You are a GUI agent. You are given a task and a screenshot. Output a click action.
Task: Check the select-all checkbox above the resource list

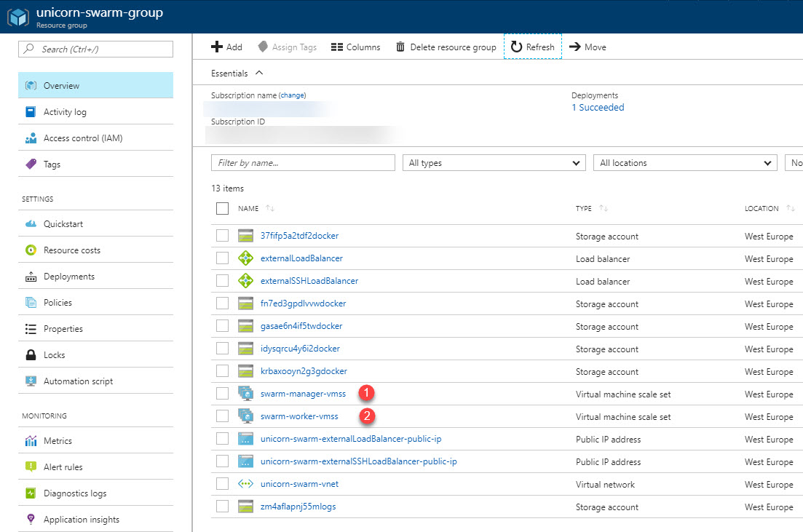click(222, 208)
